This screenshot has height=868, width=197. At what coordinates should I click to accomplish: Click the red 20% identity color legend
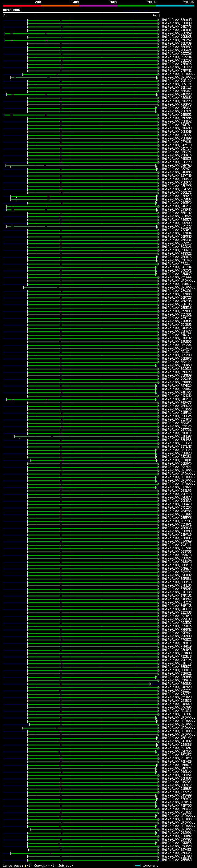point(22,6)
